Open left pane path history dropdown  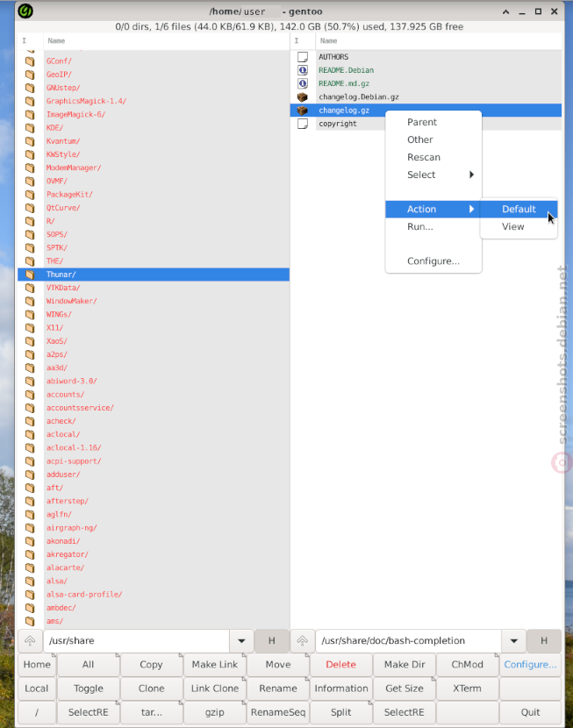coord(241,640)
